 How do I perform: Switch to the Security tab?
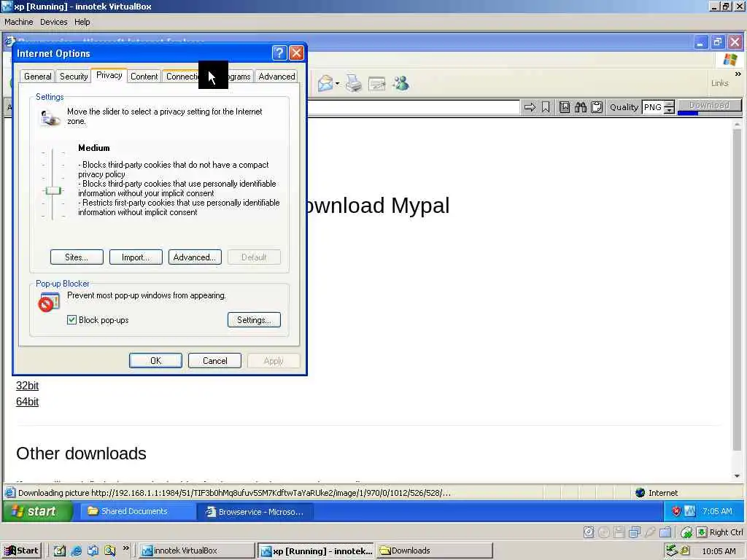pos(74,76)
